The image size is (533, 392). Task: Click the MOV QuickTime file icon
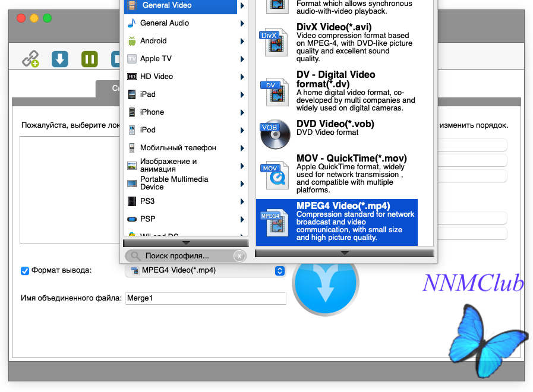coord(275,175)
